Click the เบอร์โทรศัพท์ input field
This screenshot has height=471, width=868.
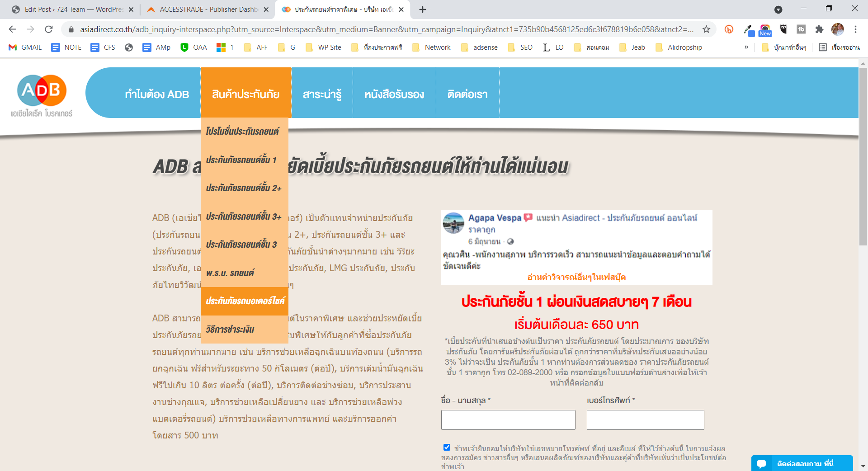[645, 420]
